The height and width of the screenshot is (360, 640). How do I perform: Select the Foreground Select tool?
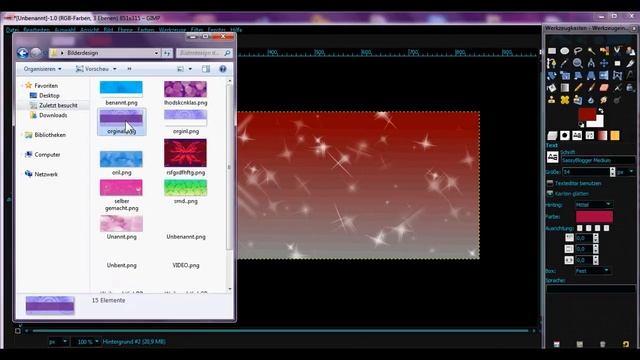(x=630, y=51)
